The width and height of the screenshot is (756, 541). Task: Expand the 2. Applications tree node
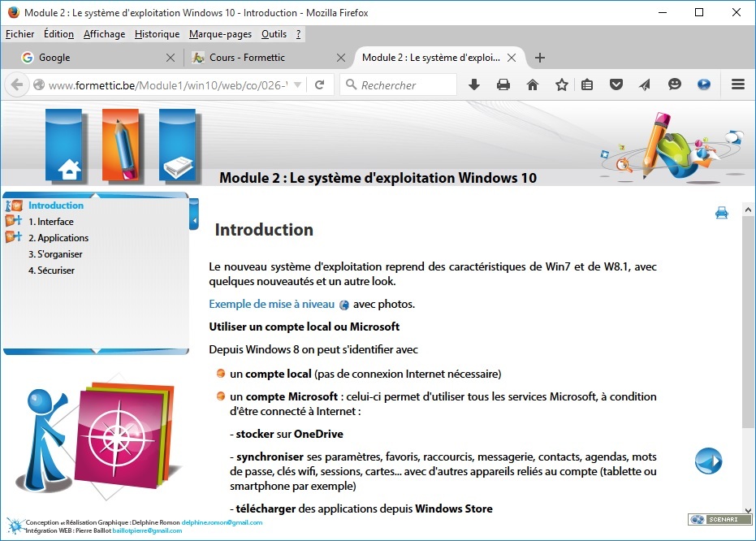point(14,236)
